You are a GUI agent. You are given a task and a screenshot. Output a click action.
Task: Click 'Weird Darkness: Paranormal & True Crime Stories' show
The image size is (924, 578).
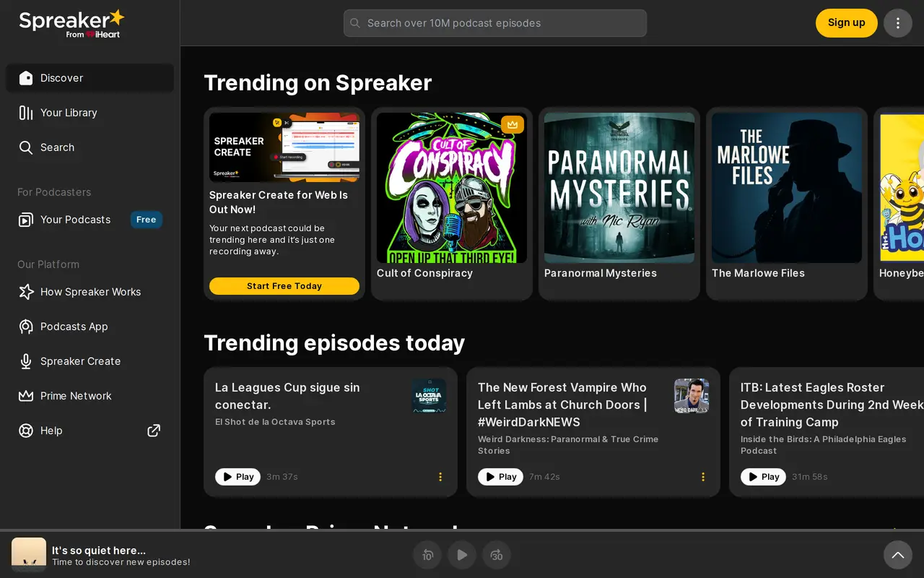tap(568, 445)
